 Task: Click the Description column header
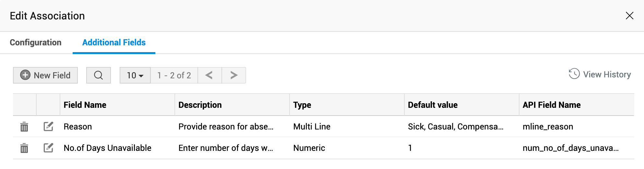click(200, 105)
